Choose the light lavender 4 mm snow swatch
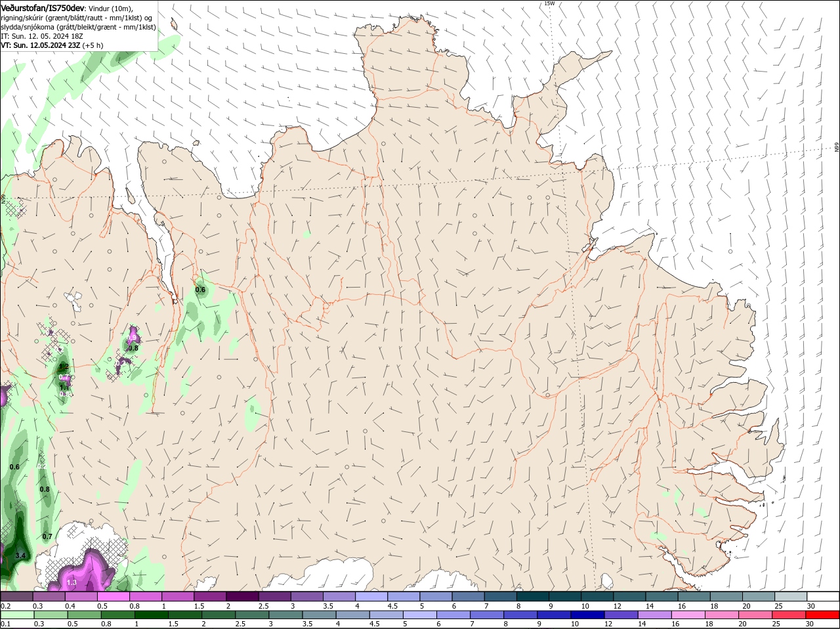 click(x=371, y=596)
